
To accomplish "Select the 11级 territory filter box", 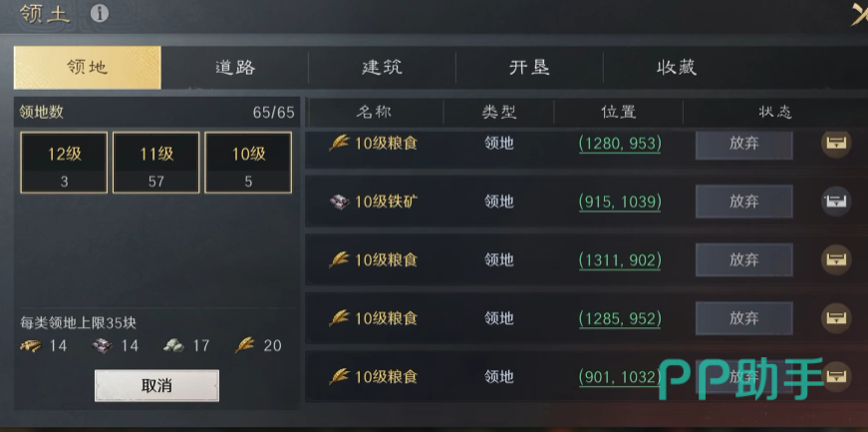I will point(156,163).
